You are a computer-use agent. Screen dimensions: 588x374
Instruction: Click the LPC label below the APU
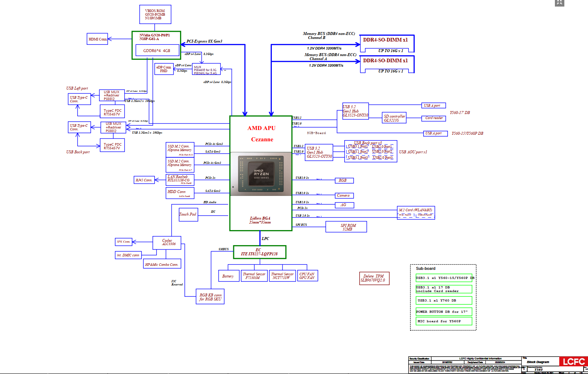(x=265, y=239)
